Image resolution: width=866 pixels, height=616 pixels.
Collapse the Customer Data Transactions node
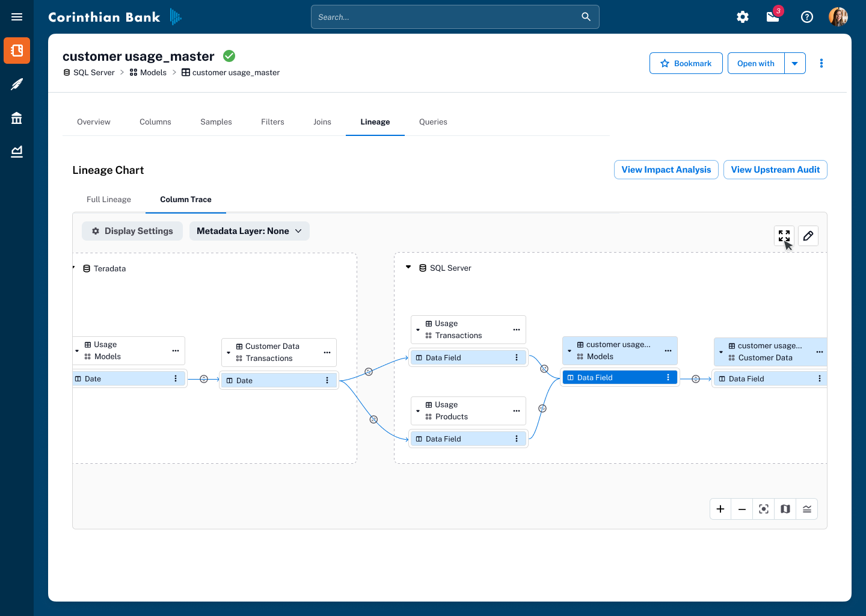229,353
